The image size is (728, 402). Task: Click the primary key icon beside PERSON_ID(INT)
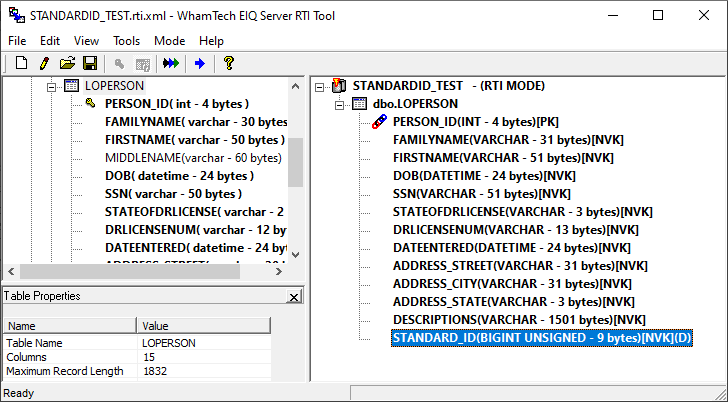[x=379, y=122]
